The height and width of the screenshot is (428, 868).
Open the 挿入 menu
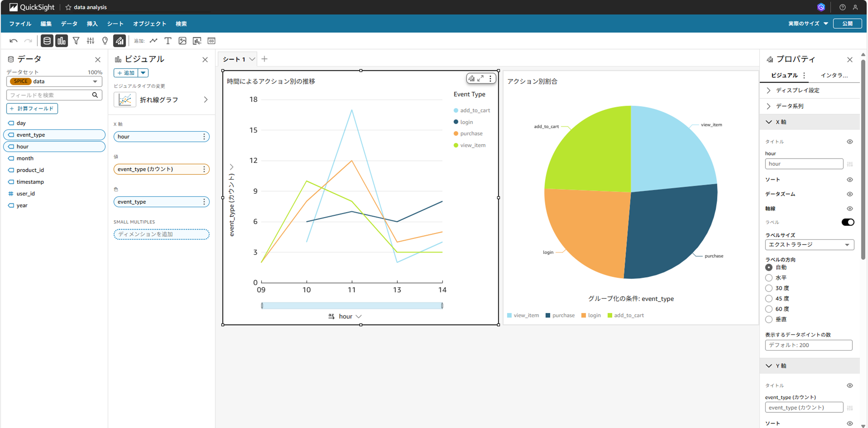(92, 24)
